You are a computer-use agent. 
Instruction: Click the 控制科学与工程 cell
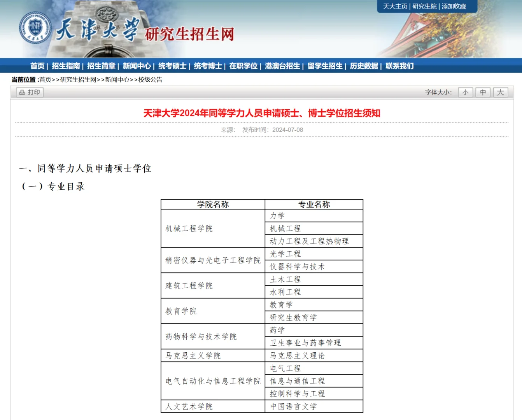coord(314,394)
